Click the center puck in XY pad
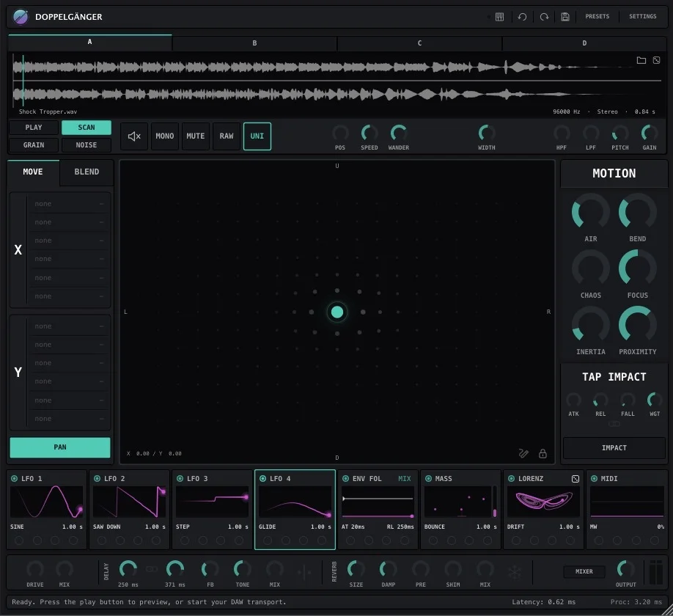The width and height of the screenshot is (673, 616). [x=337, y=312]
